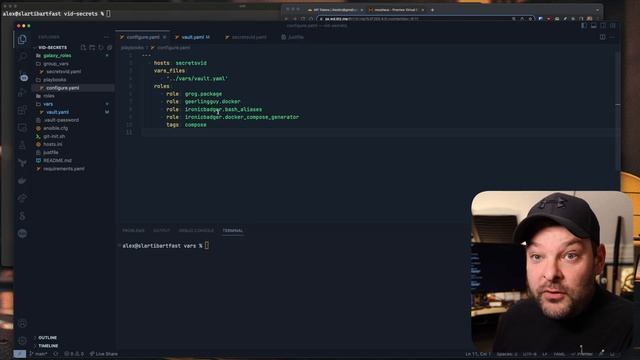Click New File icon in VID-SECRETS header
This screenshot has height=360, width=640.
[83, 48]
